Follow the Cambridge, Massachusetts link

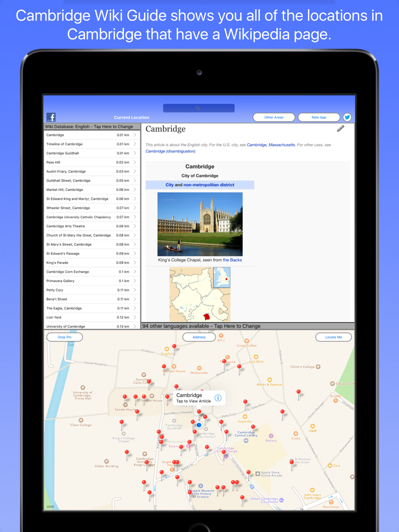(x=271, y=145)
